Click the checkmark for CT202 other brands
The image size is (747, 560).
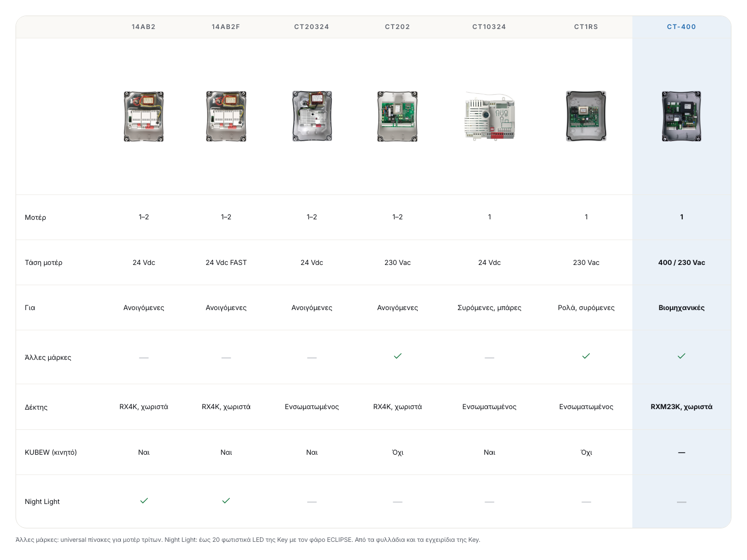(398, 356)
